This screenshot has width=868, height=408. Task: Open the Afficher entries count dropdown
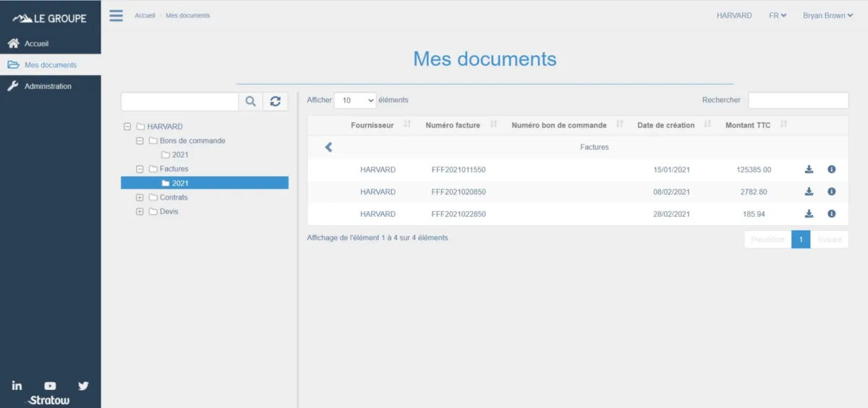(354, 101)
